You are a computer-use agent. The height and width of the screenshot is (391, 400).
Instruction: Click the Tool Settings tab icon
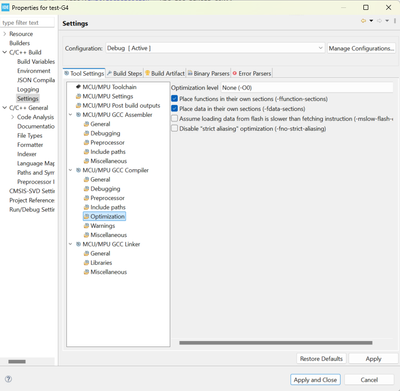[67, 73]
